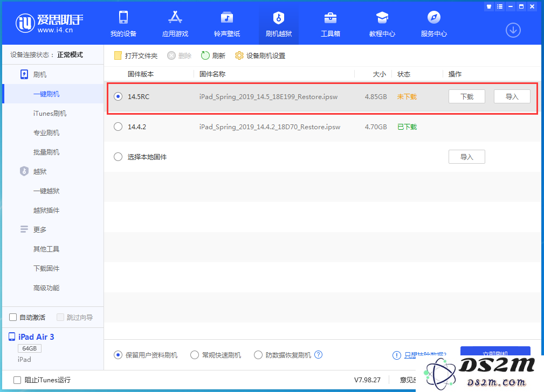Enable 阻止iTunes运行 checkbox
The width and height of the screenshot is (544, 392).
click(x=17, y=380)
